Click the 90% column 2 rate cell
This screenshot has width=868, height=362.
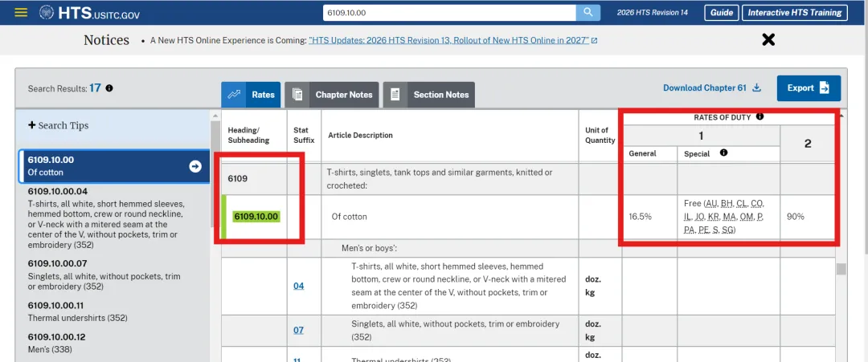808,217
